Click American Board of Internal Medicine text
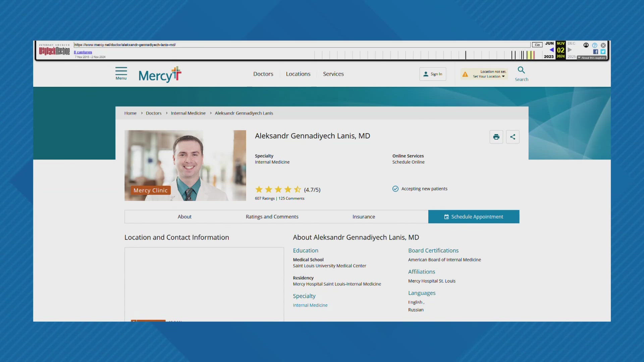 444,260
